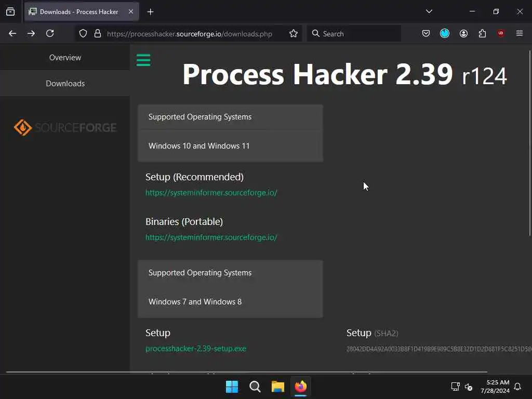The width and height of the screenshot is (532, 399).
Task: Open the clock and date flyout
Action: [495, 387]
